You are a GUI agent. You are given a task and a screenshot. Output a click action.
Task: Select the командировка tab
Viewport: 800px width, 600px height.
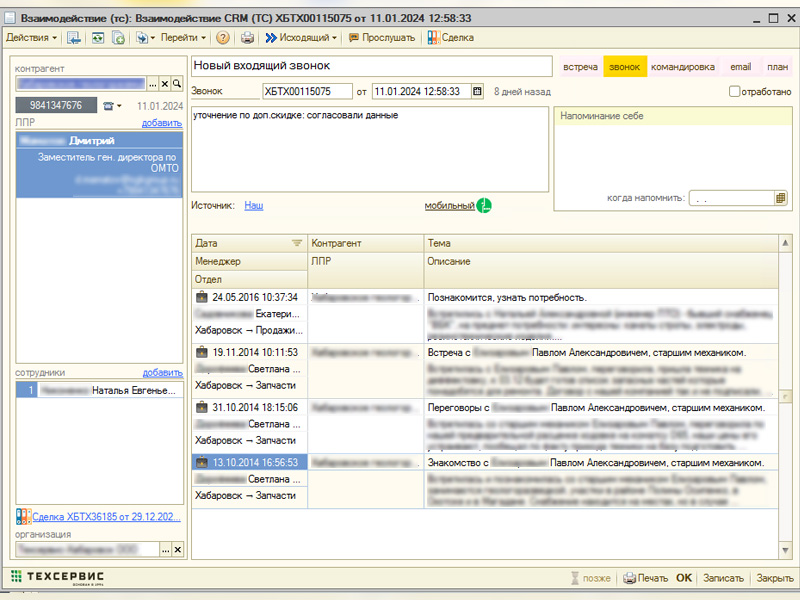tap(683, 67)
